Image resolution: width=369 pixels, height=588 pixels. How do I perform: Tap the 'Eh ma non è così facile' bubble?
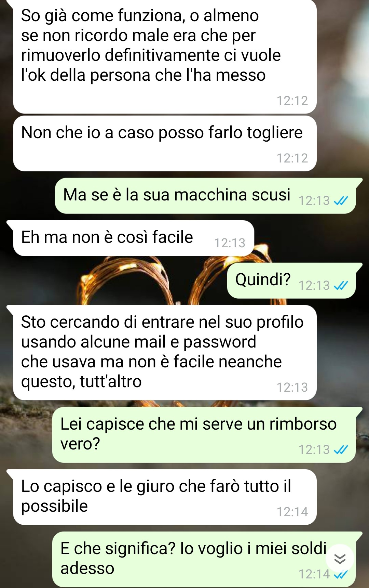click(x=134, y=238)
